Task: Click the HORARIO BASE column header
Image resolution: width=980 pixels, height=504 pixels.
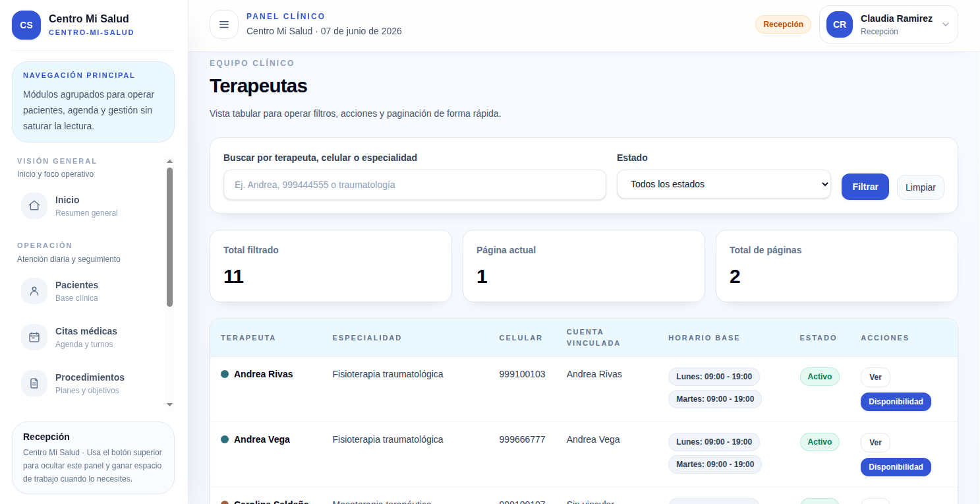Action: click(704, 338)
